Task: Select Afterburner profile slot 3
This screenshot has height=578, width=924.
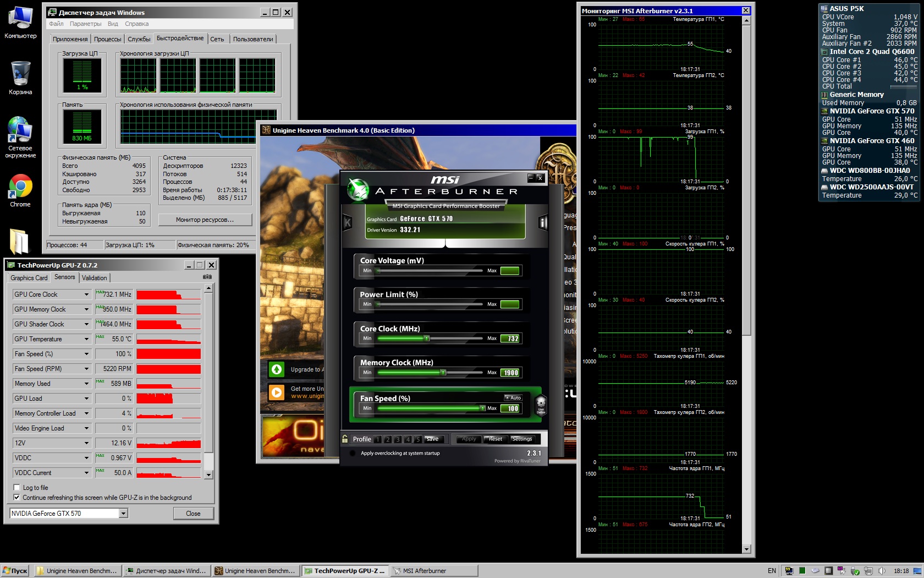Action: [x=398, y=439]
